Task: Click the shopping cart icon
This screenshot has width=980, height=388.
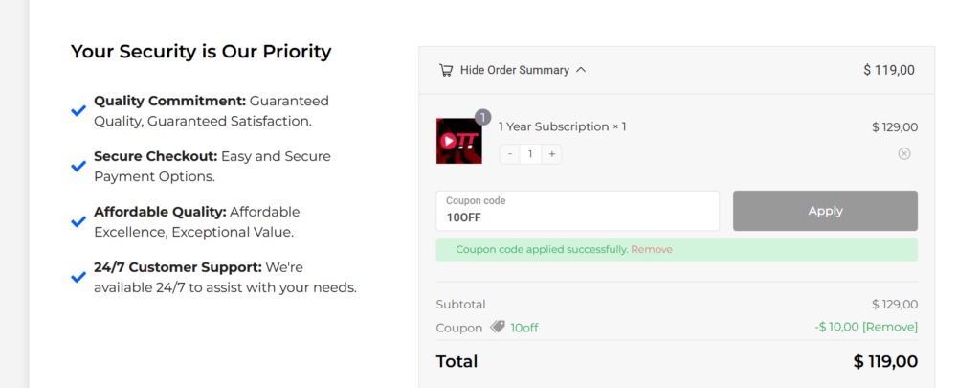Action: pyautogui.click(x=446, y=70)
